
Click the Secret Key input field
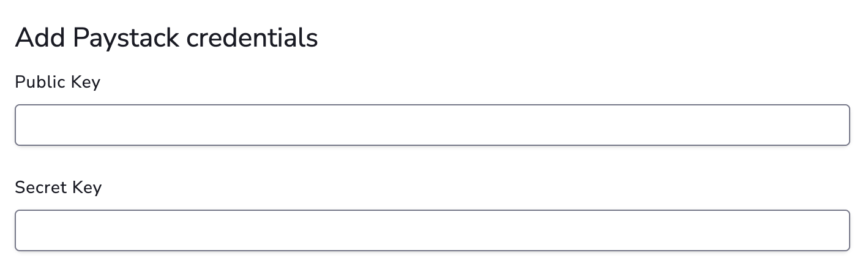point(432,230)
